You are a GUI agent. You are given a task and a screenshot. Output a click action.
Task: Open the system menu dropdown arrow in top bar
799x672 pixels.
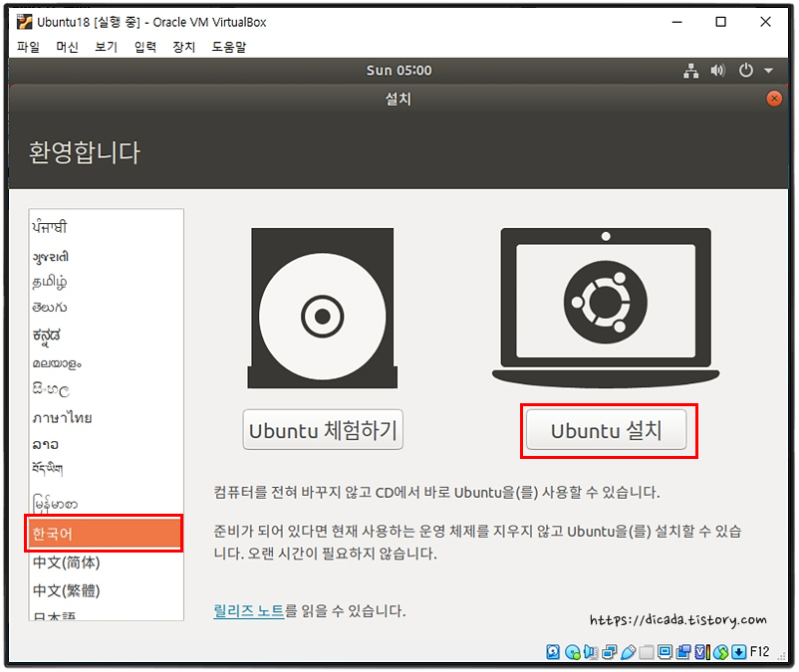click(x=768, y=71)
